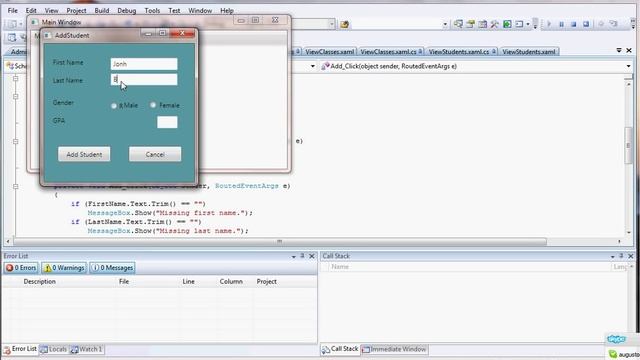The height and width of the screenshot is (360, 640).
Task: Open Error List window position dropdown
Action: click(293, 256)
